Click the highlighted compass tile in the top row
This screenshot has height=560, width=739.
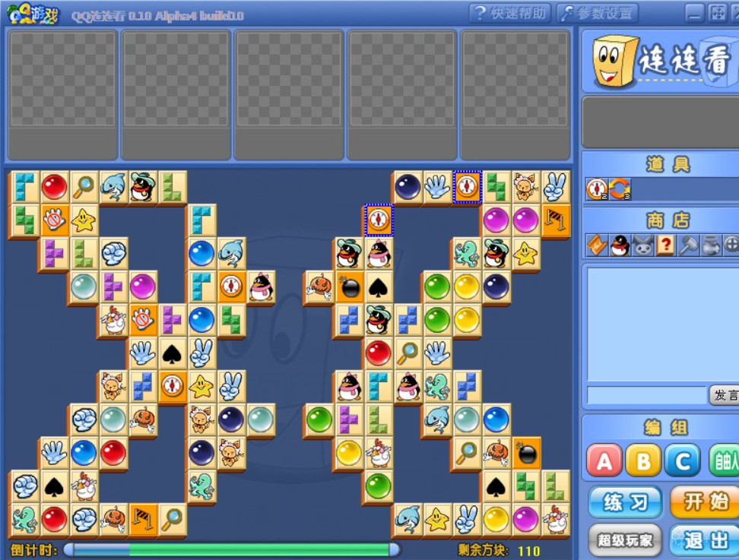click(467, 186)
